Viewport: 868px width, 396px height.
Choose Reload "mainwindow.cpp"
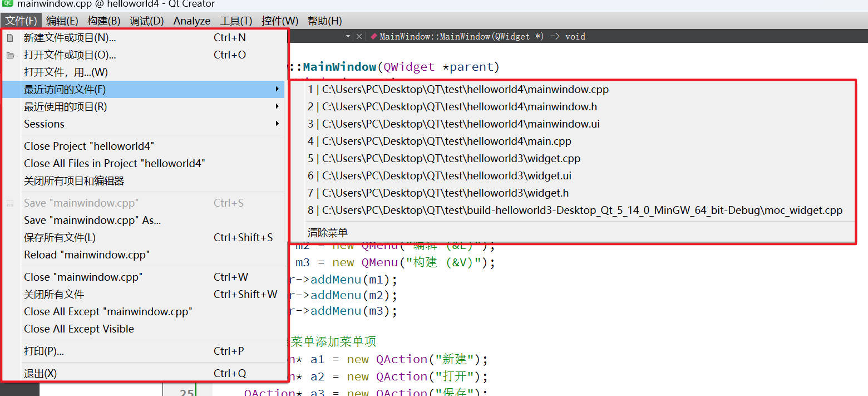pyautogui.click(x=144, y=255)
